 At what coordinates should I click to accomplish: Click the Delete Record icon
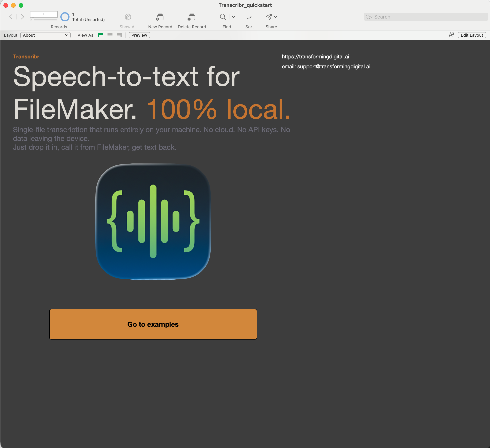(192, 17)
